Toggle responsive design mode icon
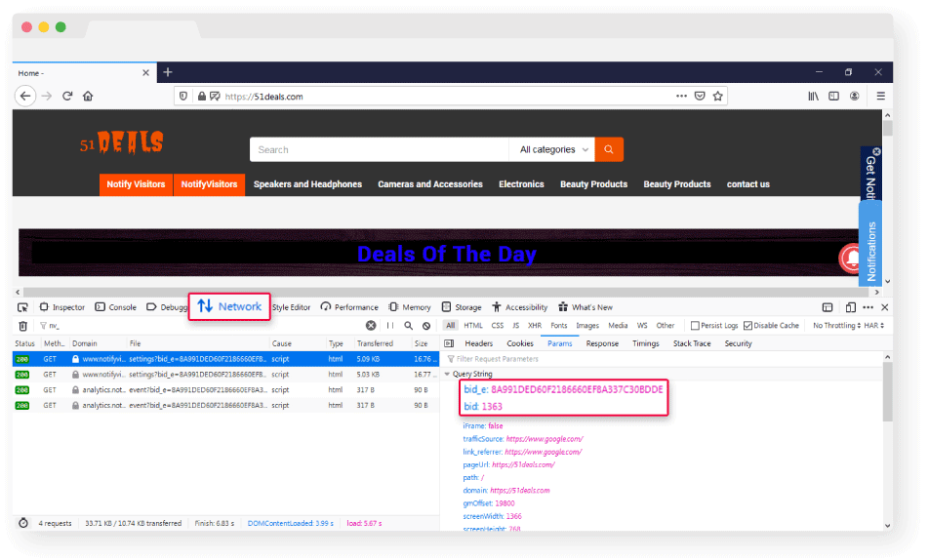929x560 pixels. click(851, 307)
